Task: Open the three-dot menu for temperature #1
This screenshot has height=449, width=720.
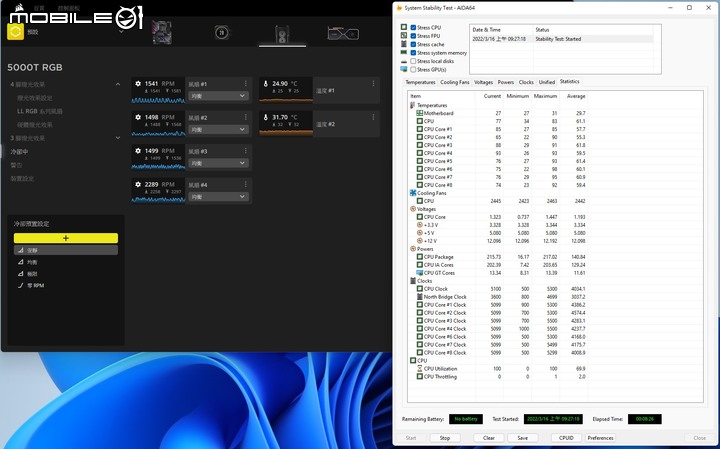Action: click(x=373, y=84)
